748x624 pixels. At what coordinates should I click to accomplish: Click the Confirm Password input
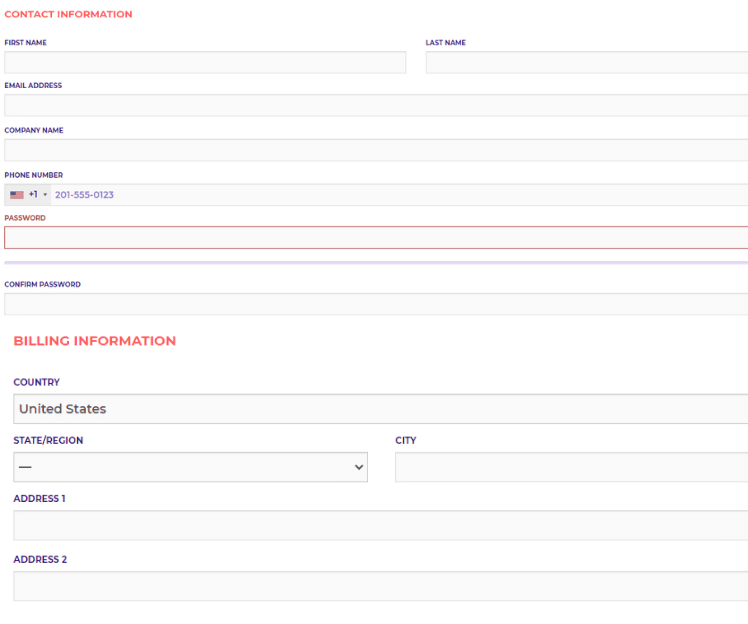tap(375, 304)
